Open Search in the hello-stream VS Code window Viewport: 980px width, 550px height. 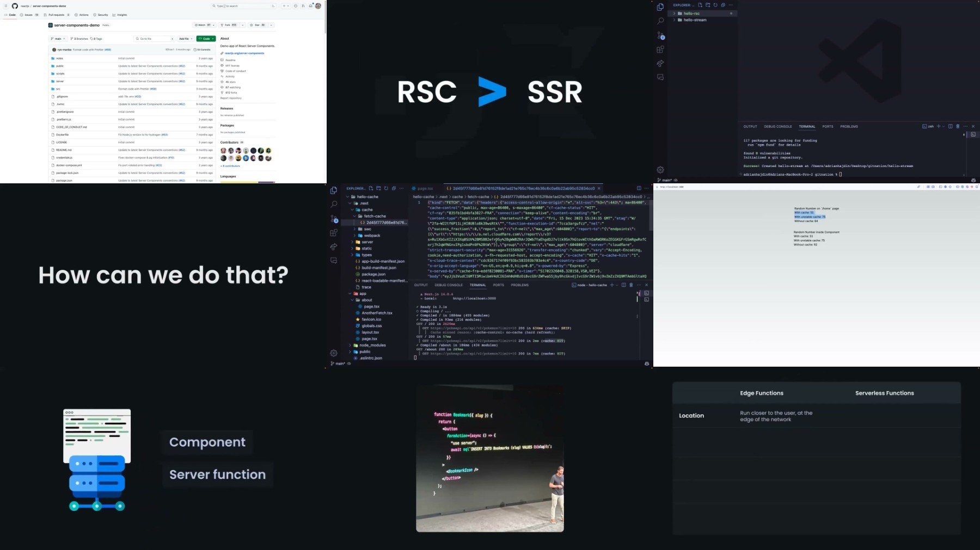[660, 21]
